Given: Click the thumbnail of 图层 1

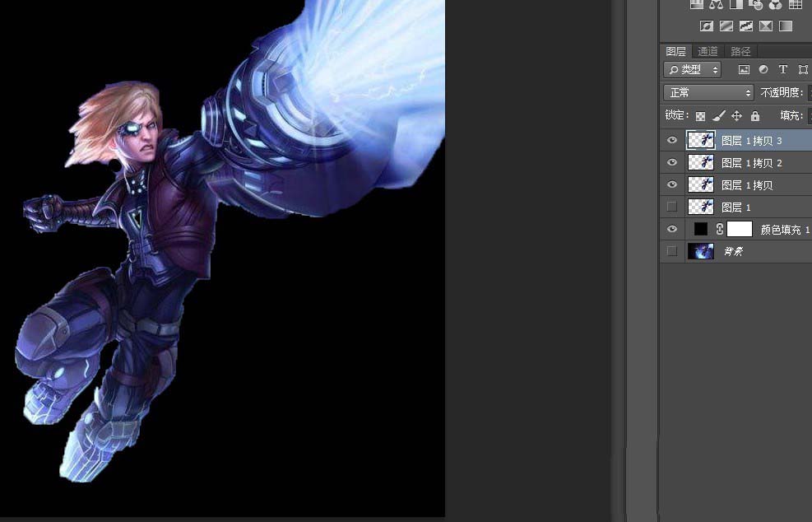Looking at the screenshot, I should click(x=701, y=207).
